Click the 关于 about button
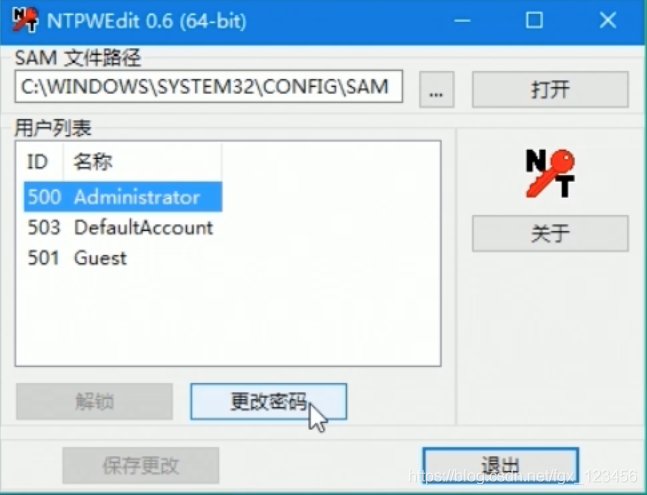The height and width of the screenshot is (495, 647). (550, 233)
